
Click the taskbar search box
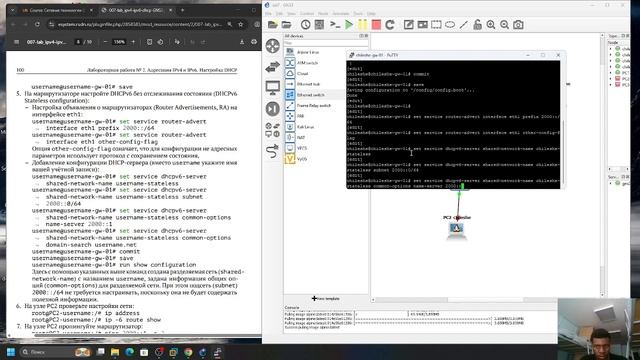(x=56, y=352)
